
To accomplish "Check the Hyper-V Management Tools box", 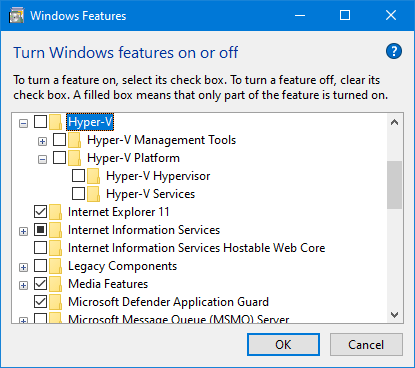I will coord(59,140).
